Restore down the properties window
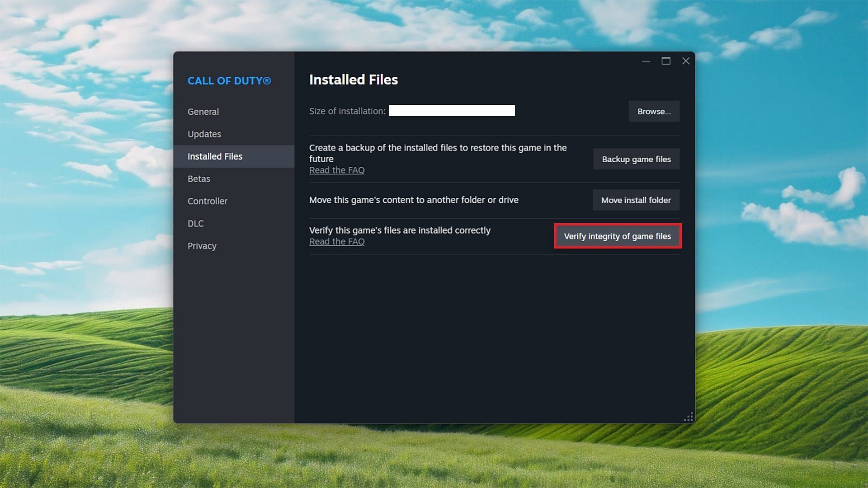This screenshot has width=868, height=488. click(665, 61)
